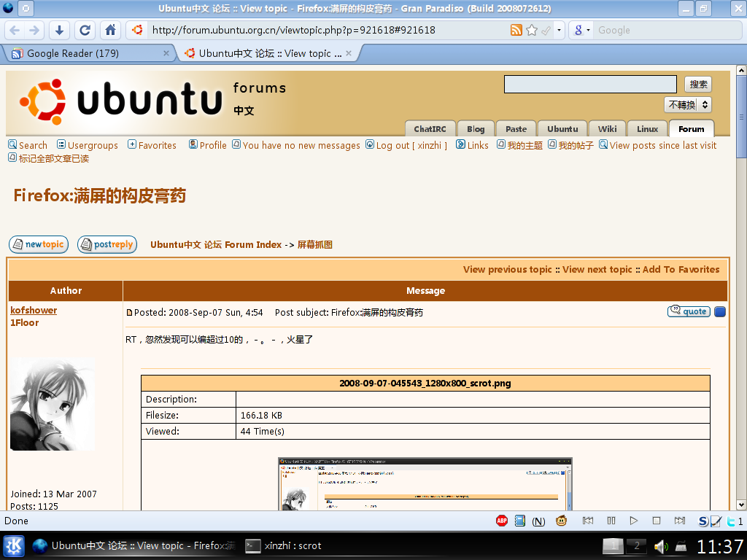This screenshot has width=747, height=560.
Task: Click the grey checkmark icon in address bar
Action: tap(546, 31)
